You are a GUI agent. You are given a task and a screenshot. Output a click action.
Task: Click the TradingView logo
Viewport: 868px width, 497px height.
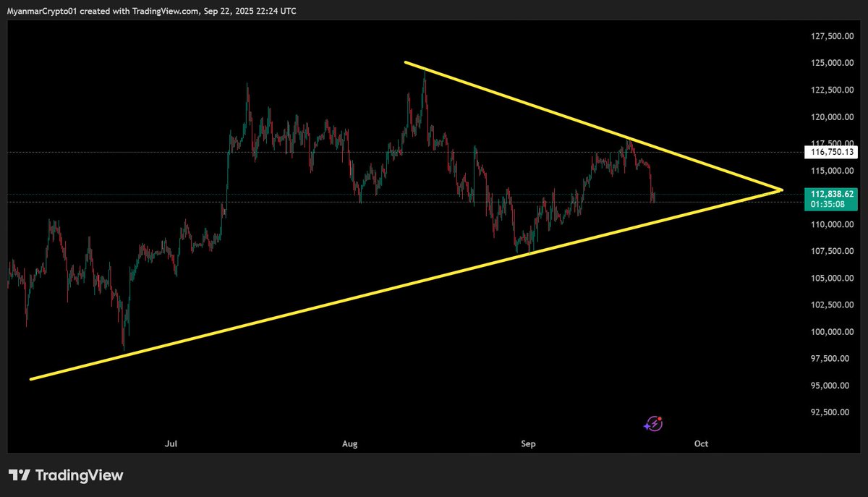coord(66,475)
